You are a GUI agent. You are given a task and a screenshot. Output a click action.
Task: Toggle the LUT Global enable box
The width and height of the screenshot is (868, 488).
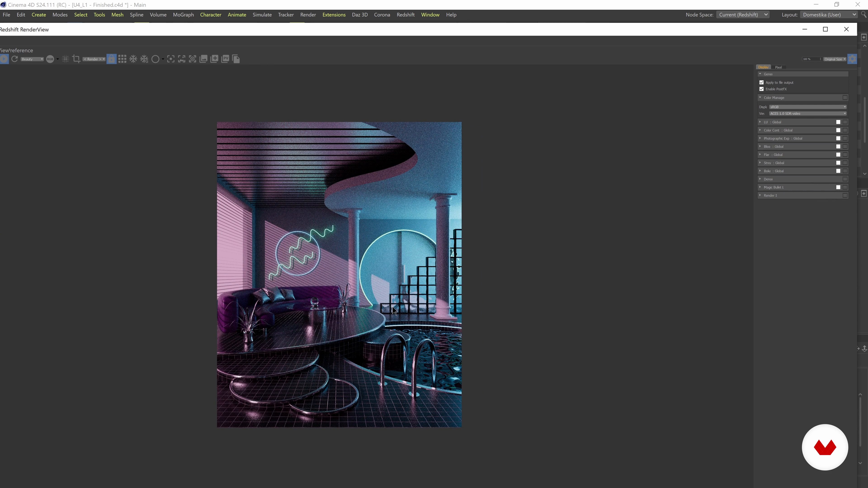(838, 122)
